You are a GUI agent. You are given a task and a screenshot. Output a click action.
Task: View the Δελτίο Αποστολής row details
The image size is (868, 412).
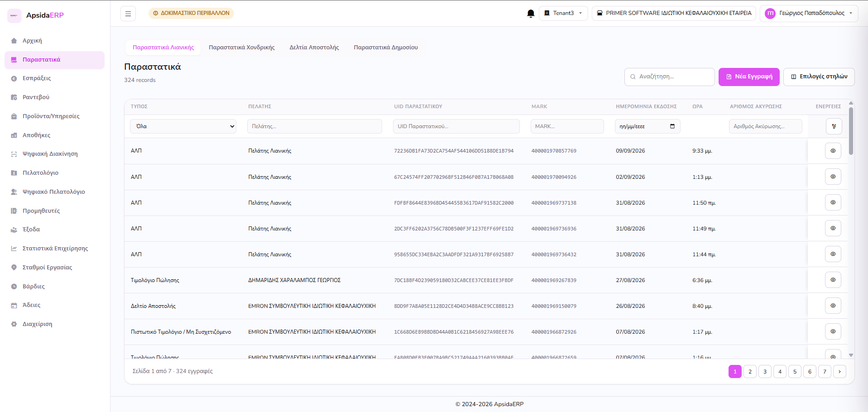tap(833, 306)
